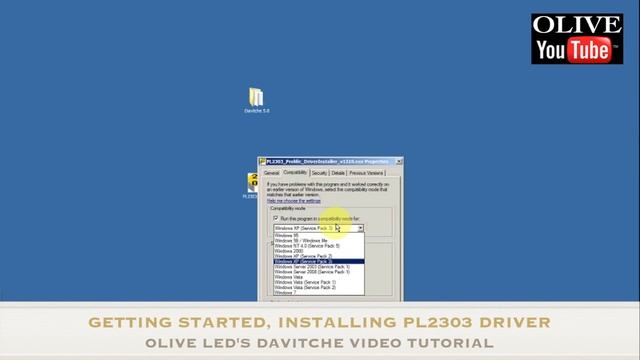Click the Properties dialog title bar icon

coord(262,162)
